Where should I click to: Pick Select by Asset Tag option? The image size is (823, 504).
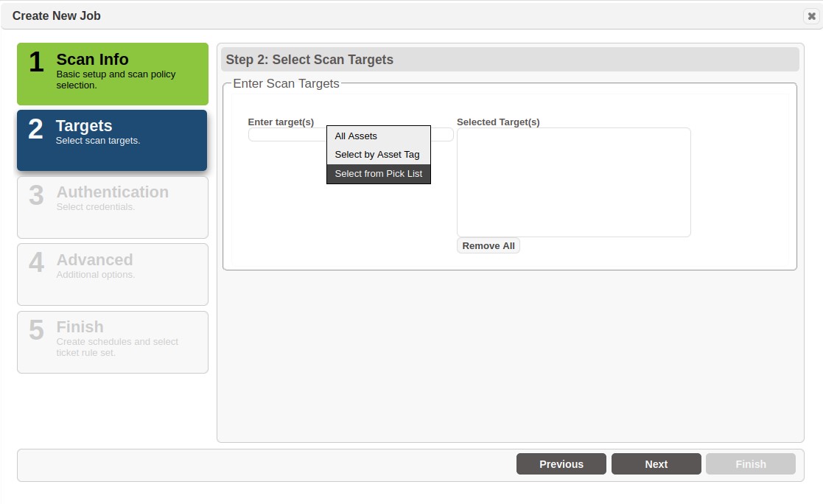(x=378, y=155)
